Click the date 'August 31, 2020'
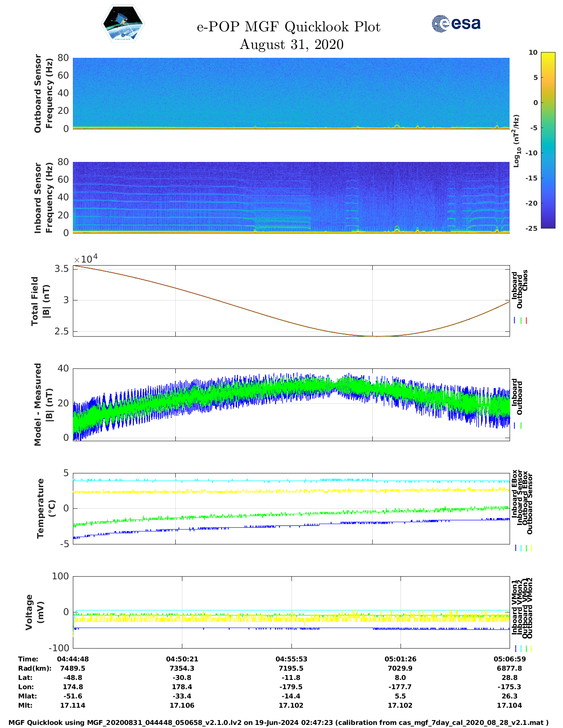 tap(291, 45)
